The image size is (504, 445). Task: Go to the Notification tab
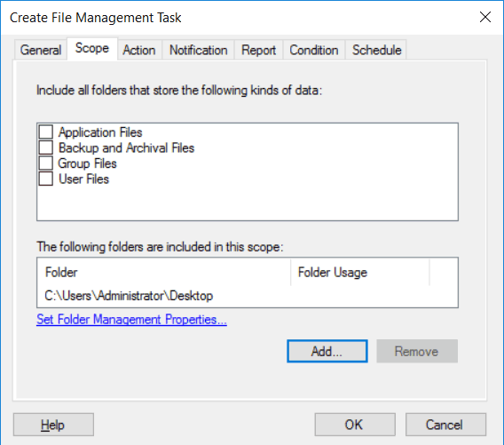(199, 51)
